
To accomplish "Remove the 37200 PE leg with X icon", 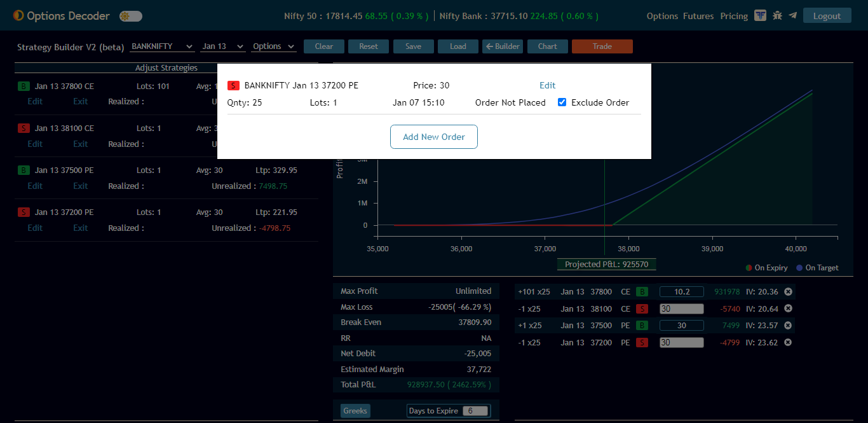I will 788,342.
